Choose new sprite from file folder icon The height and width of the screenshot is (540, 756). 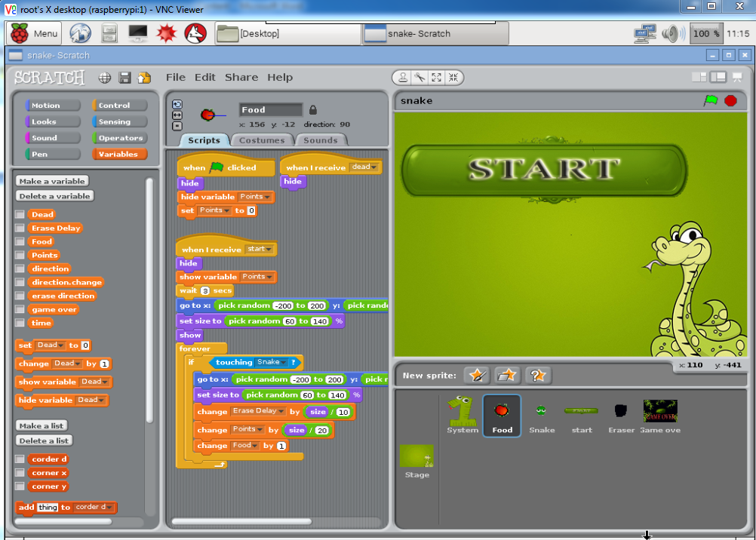point(507,375)
